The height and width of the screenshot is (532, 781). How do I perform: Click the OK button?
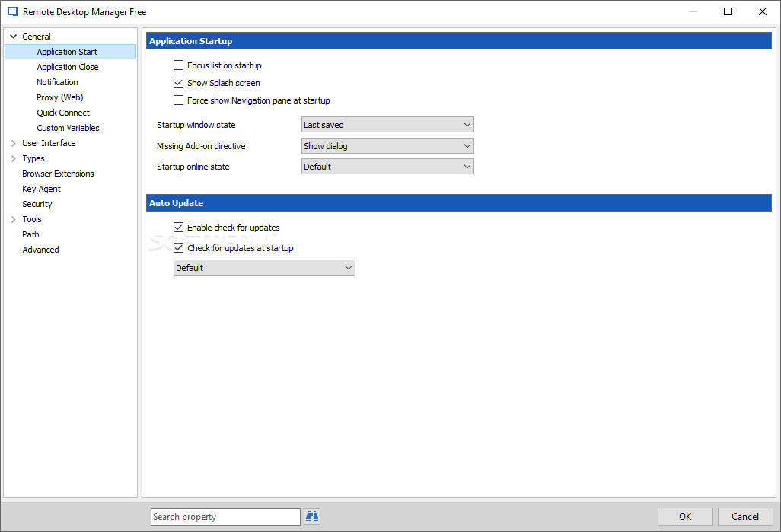pos(685,517)
